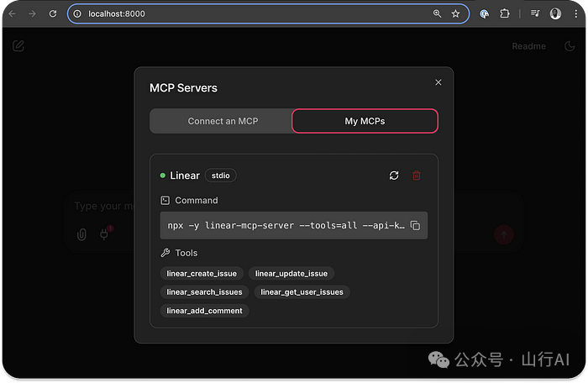
Task: Open the browser extensions puzzle icon
Action: click(x=505, y=13)
